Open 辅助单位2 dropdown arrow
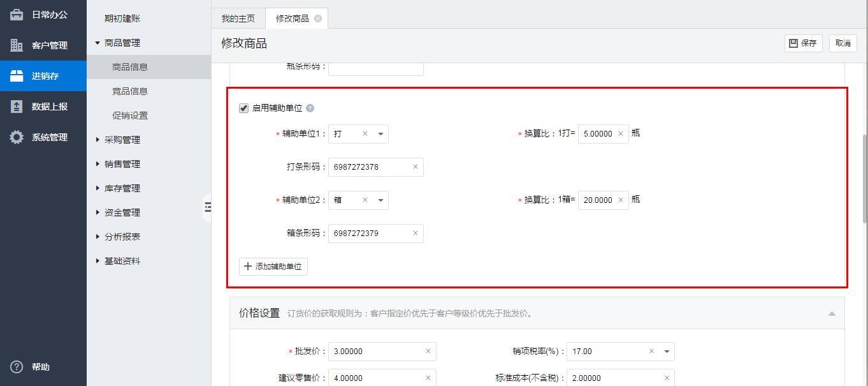 pyautogui.click(x=380, y=200)
